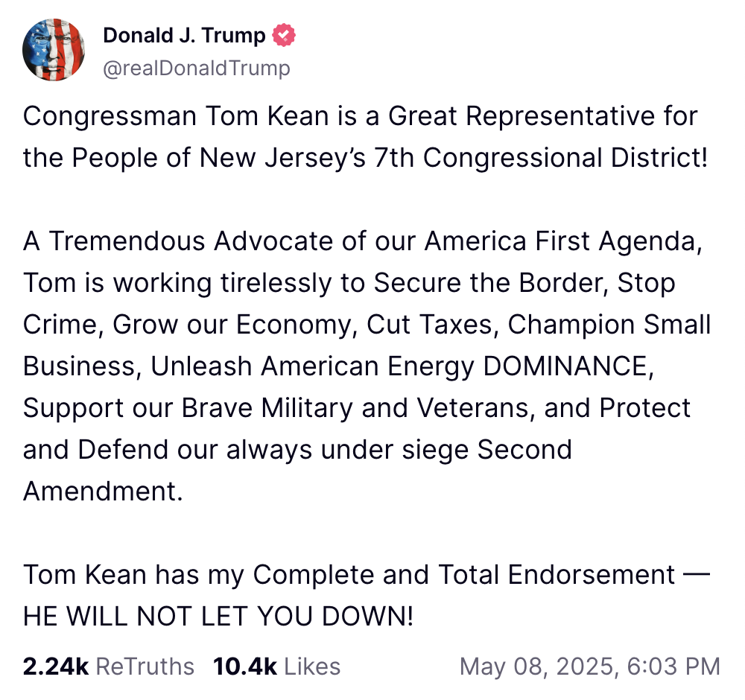Click the Likes label

[x=312, y=666]
